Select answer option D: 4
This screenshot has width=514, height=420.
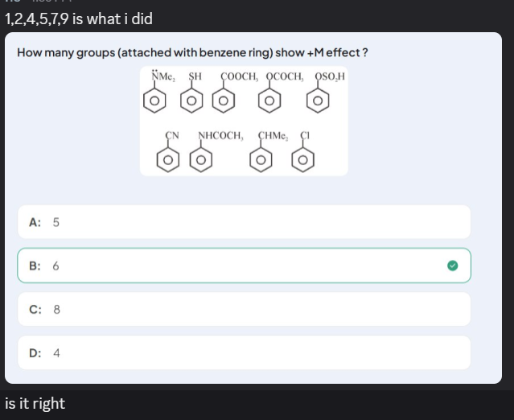point(244,352)
